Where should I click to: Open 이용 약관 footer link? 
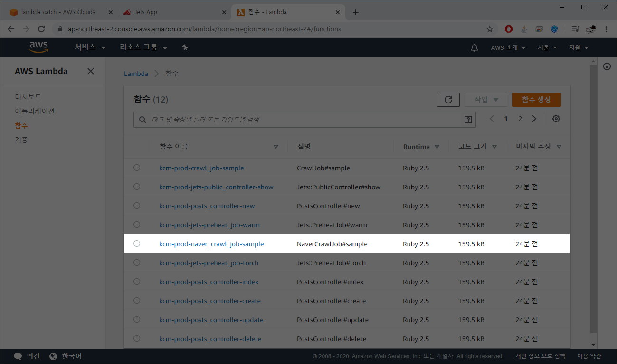(589, 356)
